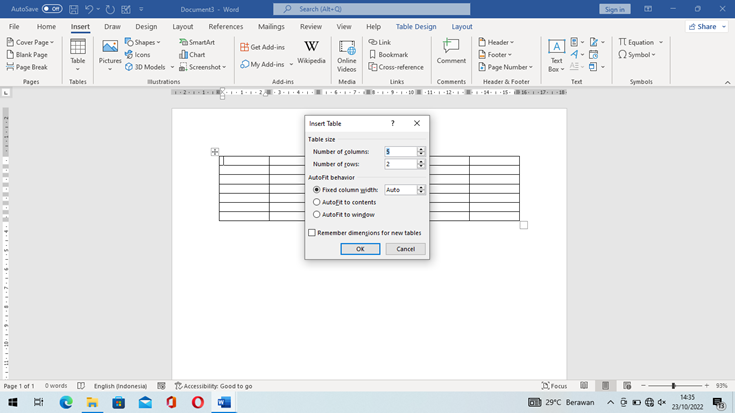Switch to the Design tab
This screenshot has height=413, width=735.
coord(146,27)
